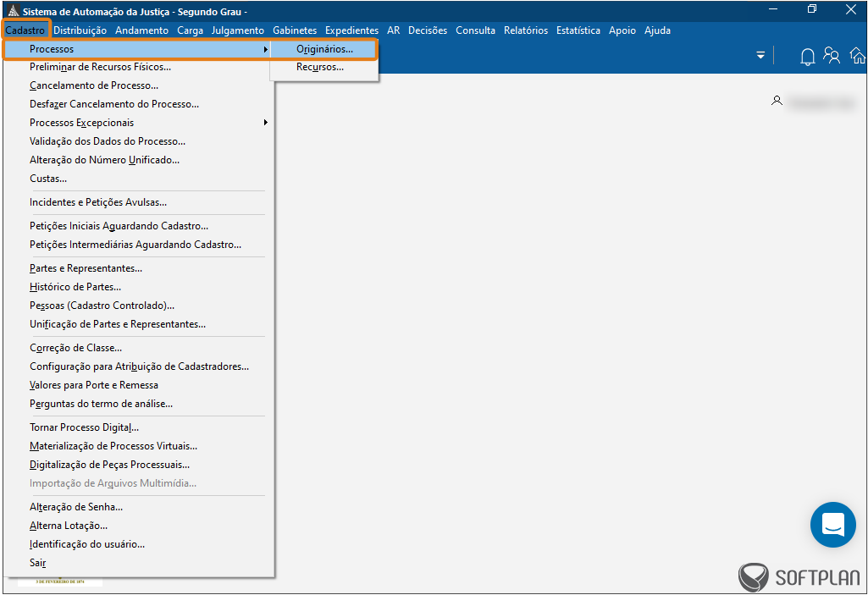Expand the Processos Excepcionais submenu arrow

pos(266,123)
